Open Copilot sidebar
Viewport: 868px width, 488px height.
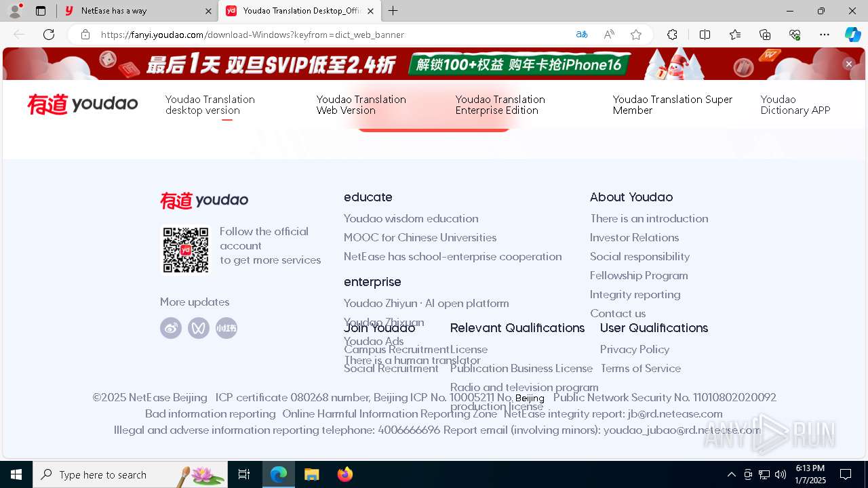pyautogui.click(x=852, y=35)
